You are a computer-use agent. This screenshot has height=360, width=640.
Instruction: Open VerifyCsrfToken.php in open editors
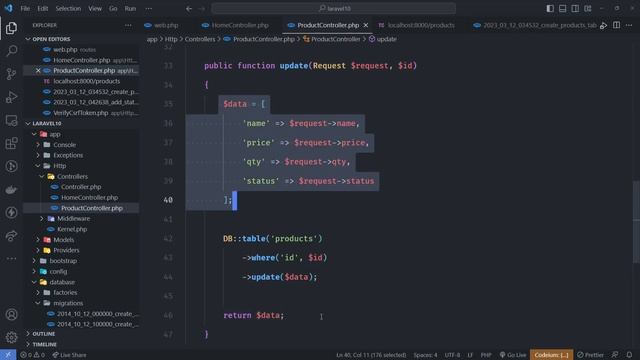pyautogui.click(x=81, y=113)
